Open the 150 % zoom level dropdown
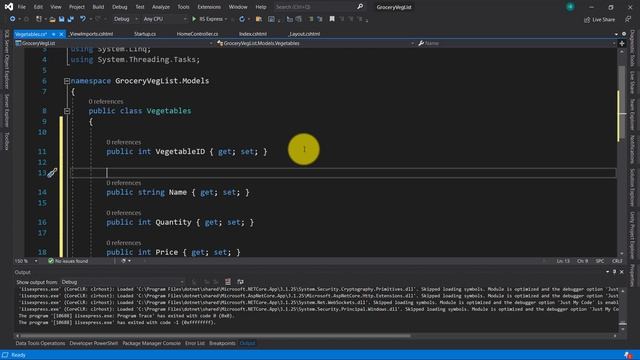The height and width of the screenshot is (360, 640). click(x=26, y=261)
